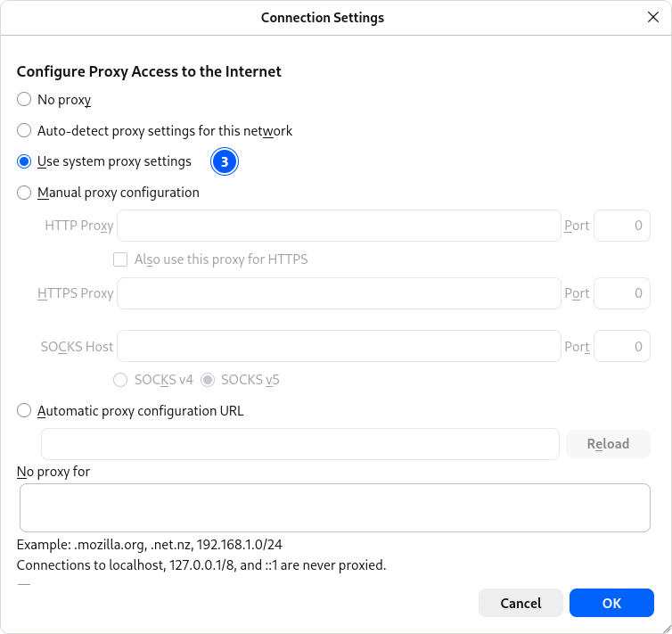
Task: Click the 'Connection Settings' title text
Action: point(323,18)
